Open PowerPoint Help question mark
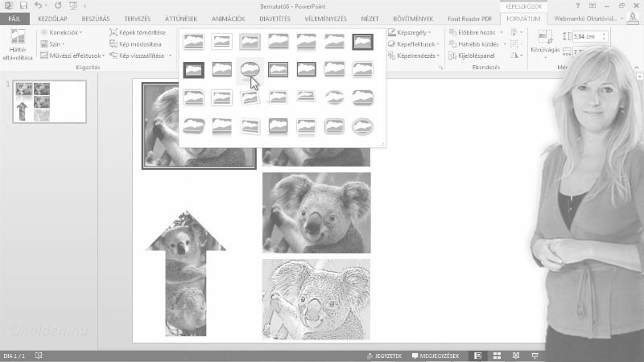Screen dimensions: 644x362 [577, 6]
